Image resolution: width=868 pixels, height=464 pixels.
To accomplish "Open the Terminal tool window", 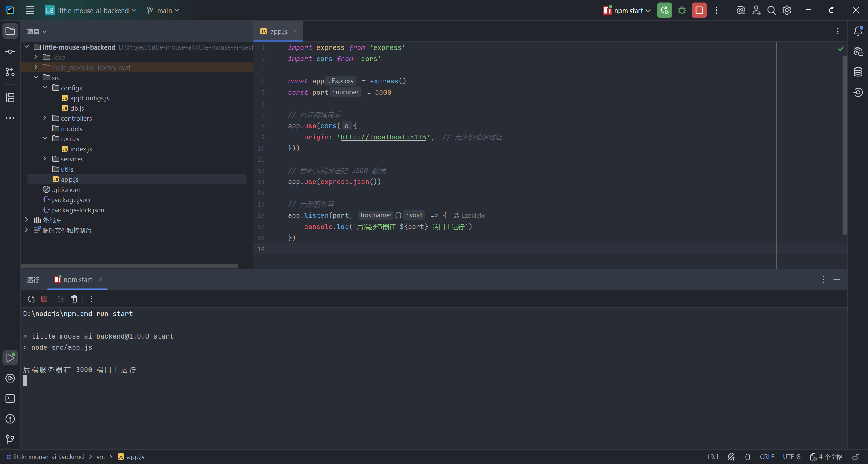I will (x=10, y=399).
